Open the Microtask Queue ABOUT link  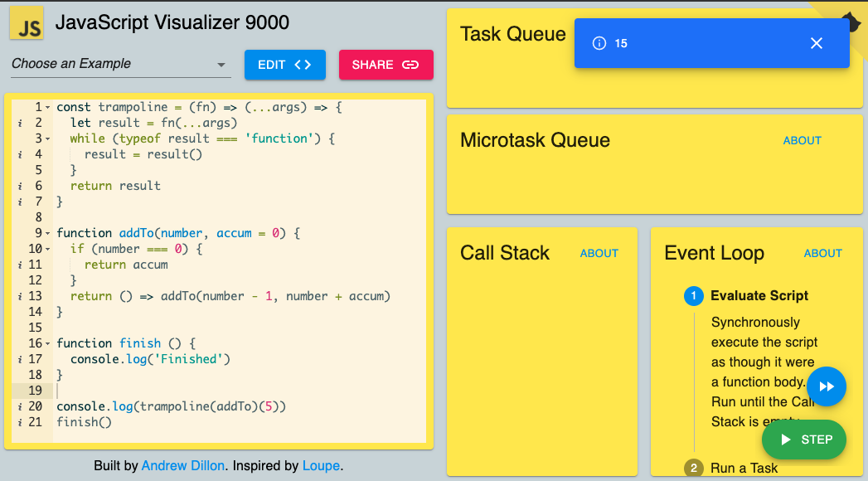(x=803, y=141)
